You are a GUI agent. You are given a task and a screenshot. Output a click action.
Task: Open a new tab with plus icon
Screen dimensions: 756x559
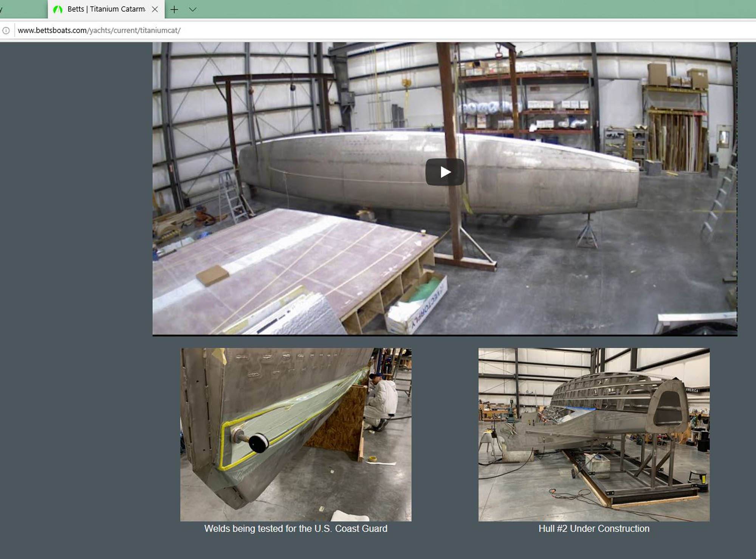(x=174, y=9)
